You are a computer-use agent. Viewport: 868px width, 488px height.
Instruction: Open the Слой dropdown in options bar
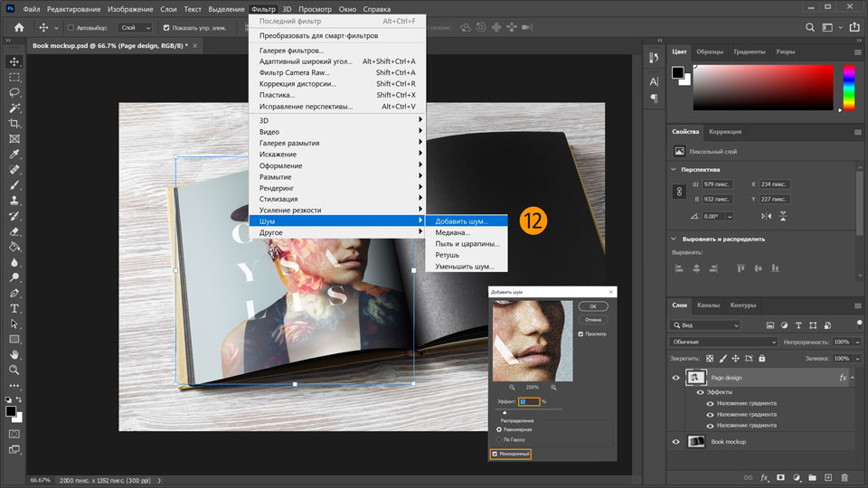tap(135, 28)
